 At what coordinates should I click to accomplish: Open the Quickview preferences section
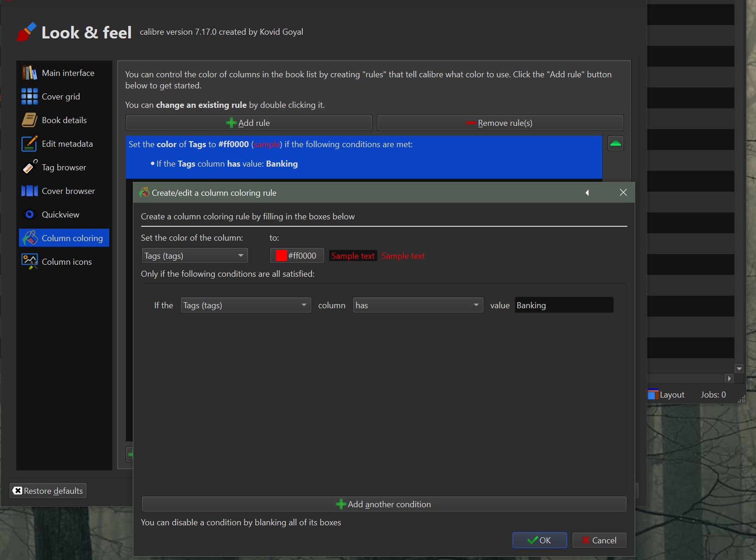point(64,215)
